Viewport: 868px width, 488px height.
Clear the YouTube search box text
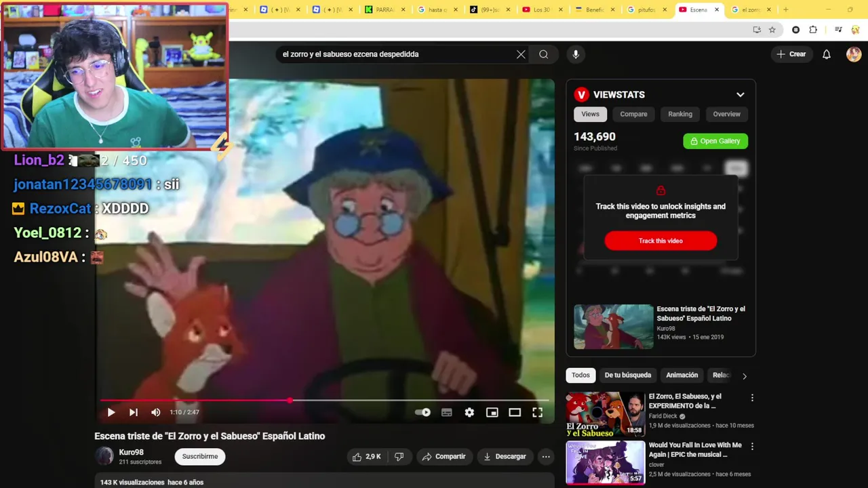coord(521,54)
